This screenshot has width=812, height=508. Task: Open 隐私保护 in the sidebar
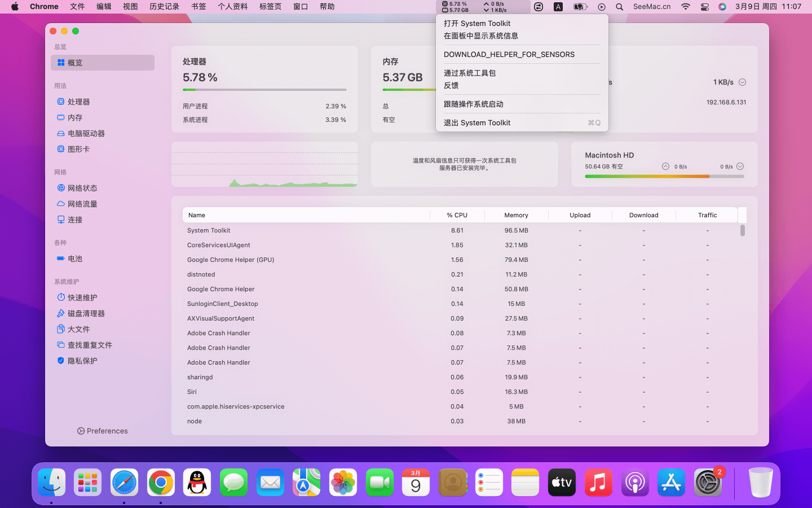[x=82, y=361]
